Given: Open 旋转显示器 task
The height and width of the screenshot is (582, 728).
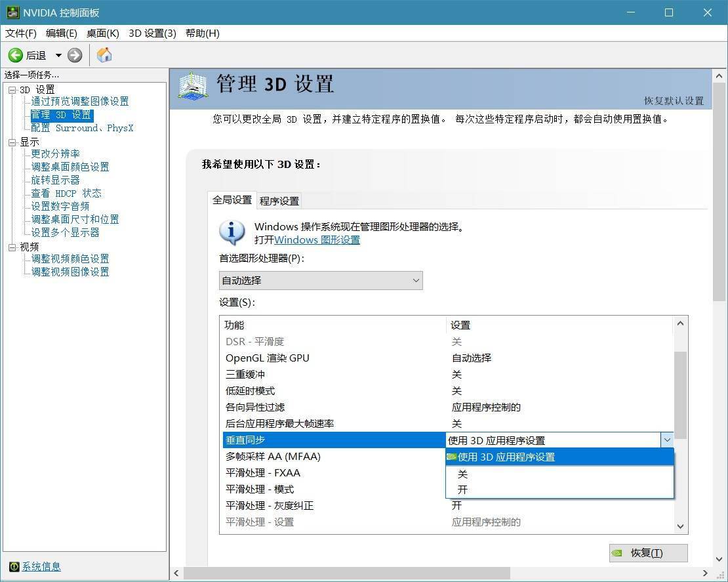Looking at the screenshot, I should 55,180.
